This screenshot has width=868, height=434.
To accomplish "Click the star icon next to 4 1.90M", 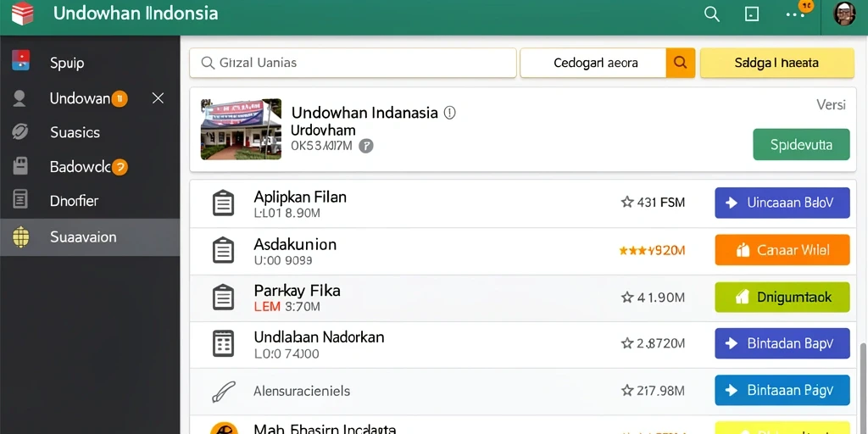I will pyautogui.click(x=627, y=298).
